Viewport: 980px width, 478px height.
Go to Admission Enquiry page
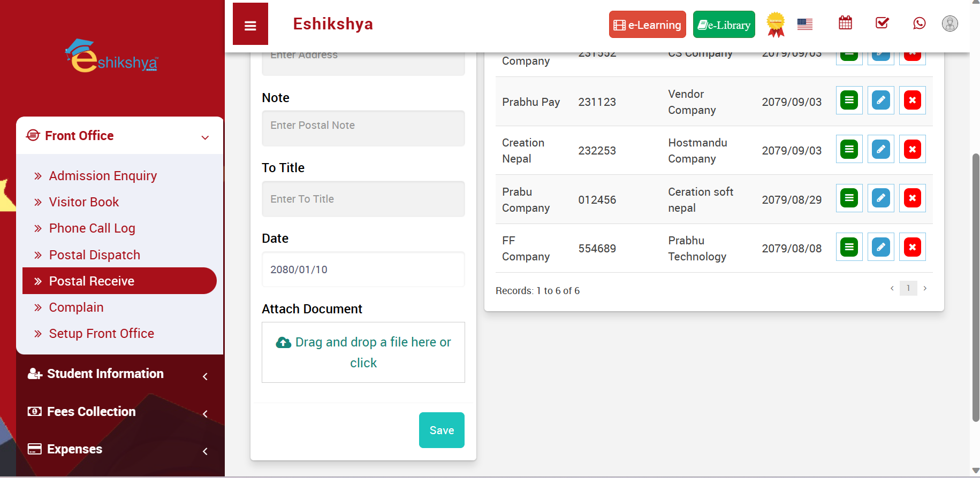103,176
